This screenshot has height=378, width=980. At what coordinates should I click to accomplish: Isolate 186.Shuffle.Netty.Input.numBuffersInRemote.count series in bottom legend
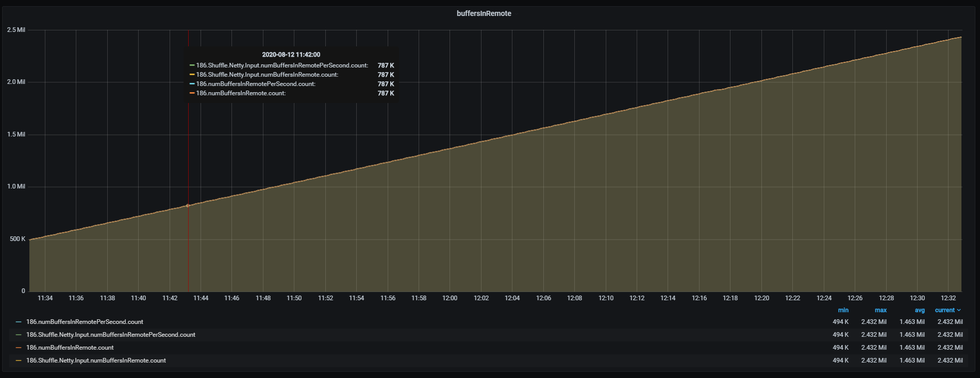(x=96, y=360)
